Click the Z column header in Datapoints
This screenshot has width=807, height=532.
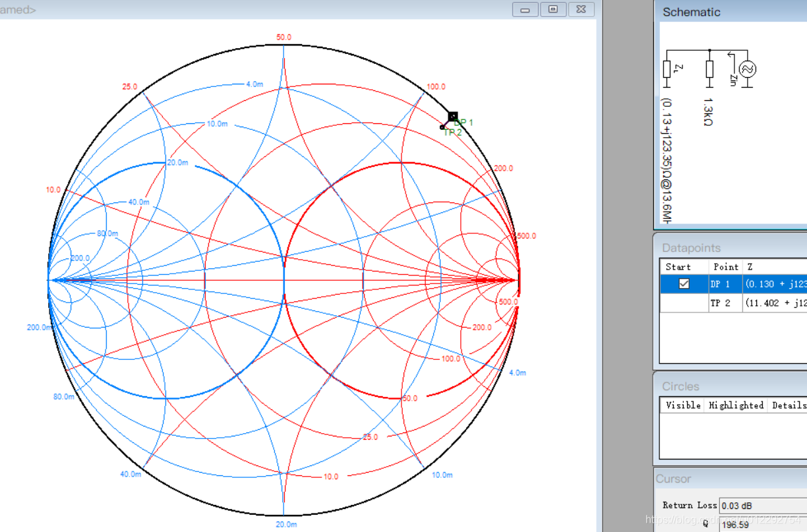[775, 267]
